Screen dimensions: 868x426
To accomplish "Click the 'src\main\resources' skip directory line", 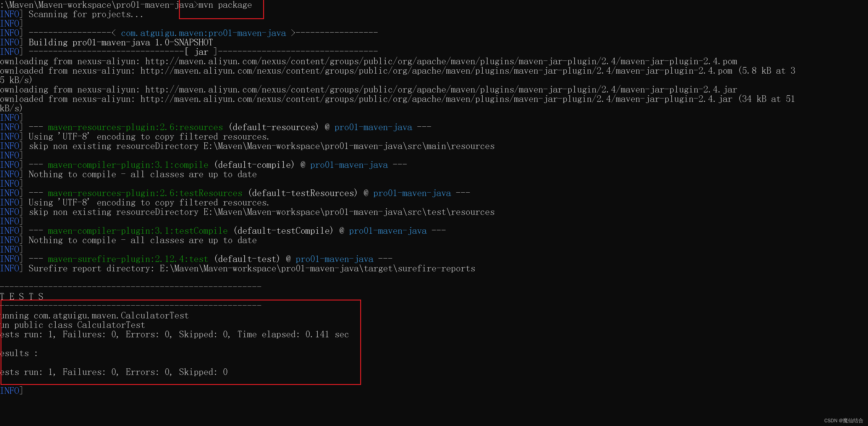I will [261, 146].
